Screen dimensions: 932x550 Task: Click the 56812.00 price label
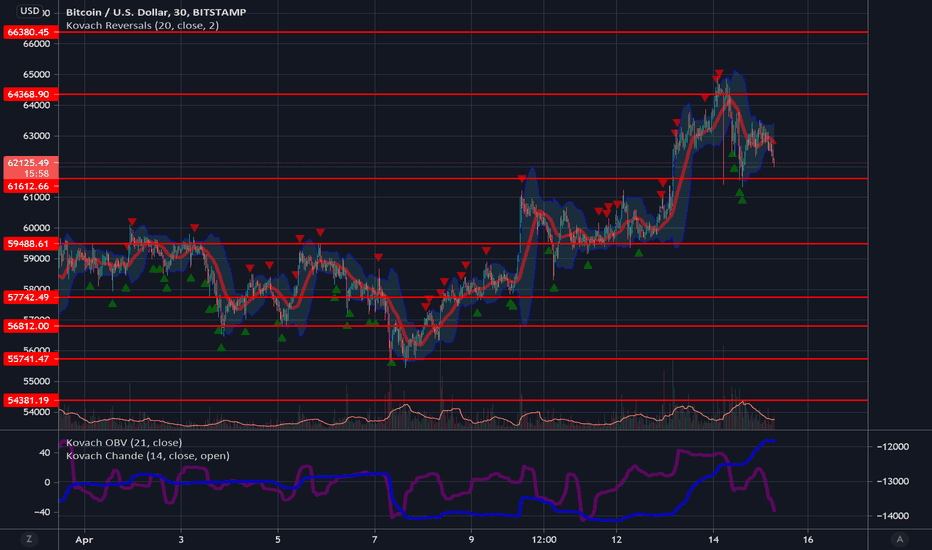[x=31, y=326]
